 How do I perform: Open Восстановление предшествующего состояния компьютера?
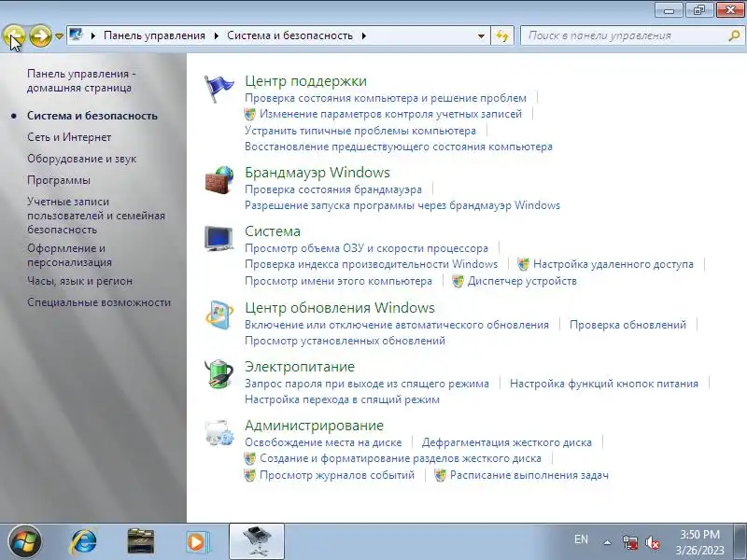[399, 147]
